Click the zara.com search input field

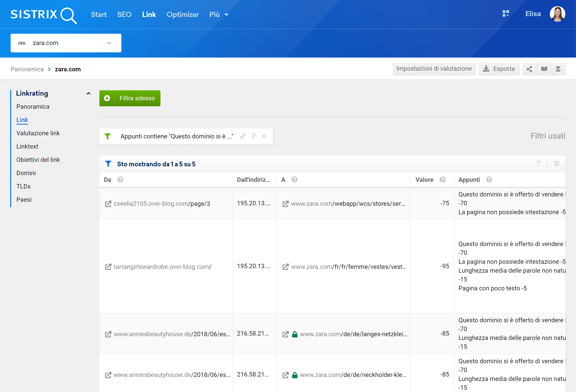pos(65,43)
